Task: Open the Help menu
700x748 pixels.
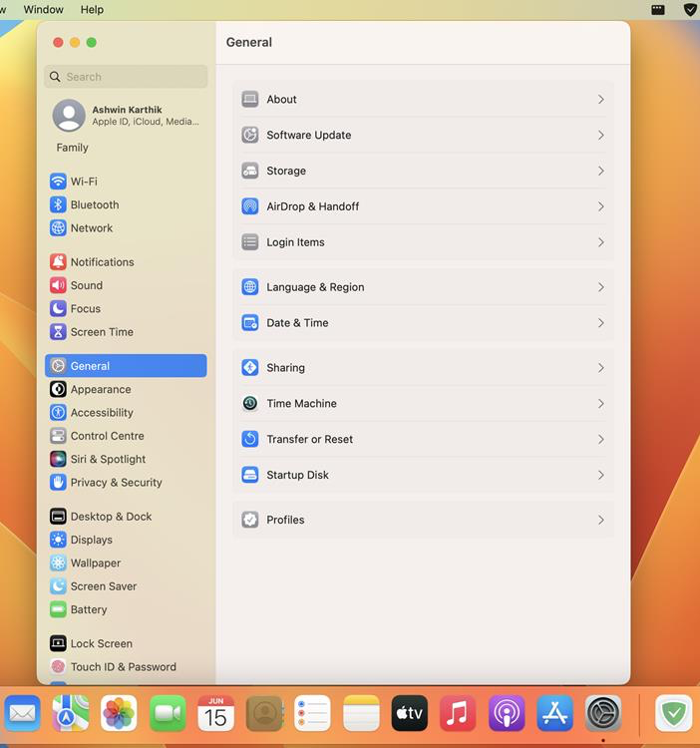Action: 92,9
